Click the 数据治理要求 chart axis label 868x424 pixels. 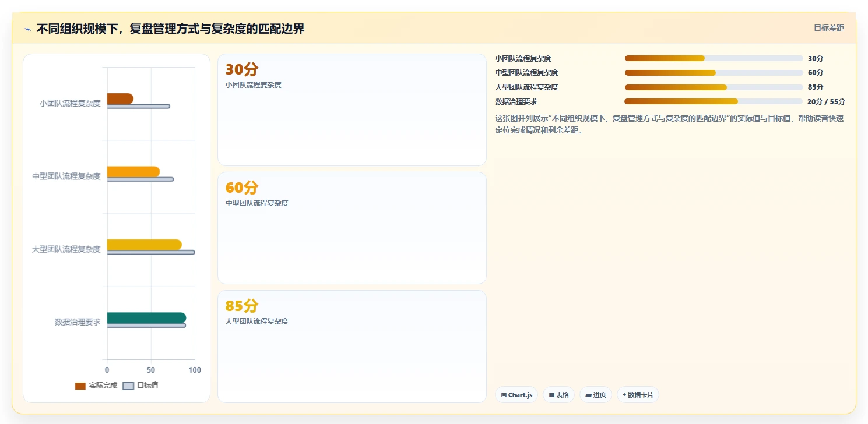click(78, 322)
